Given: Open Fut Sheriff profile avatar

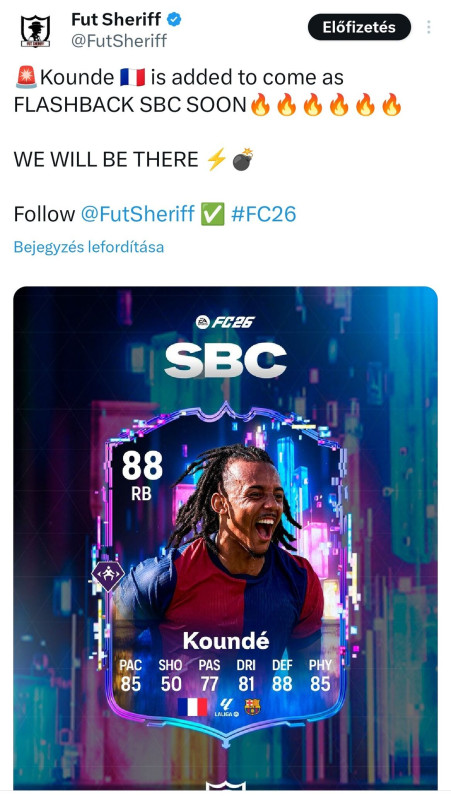Looking at the screenshot, I should click(35, 31).
